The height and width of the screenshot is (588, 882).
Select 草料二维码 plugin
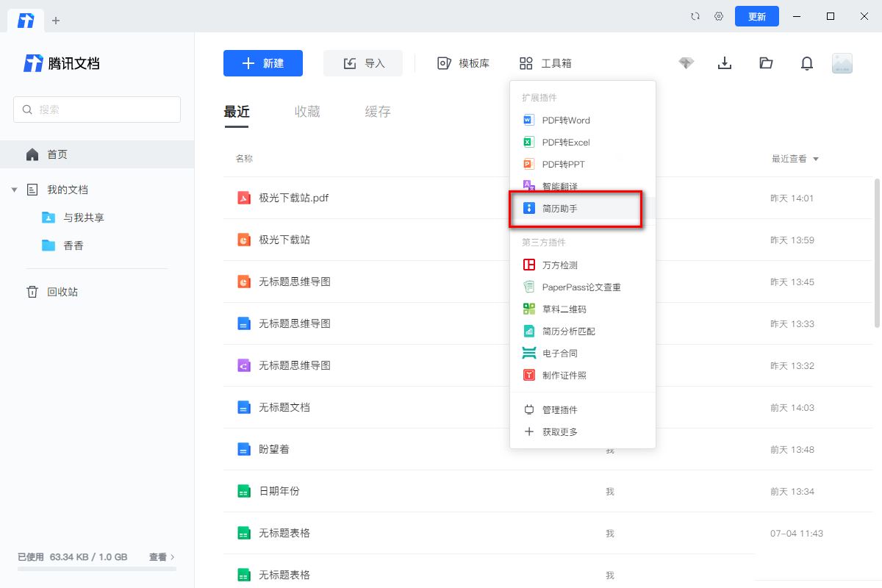click(x=582, y=309)
